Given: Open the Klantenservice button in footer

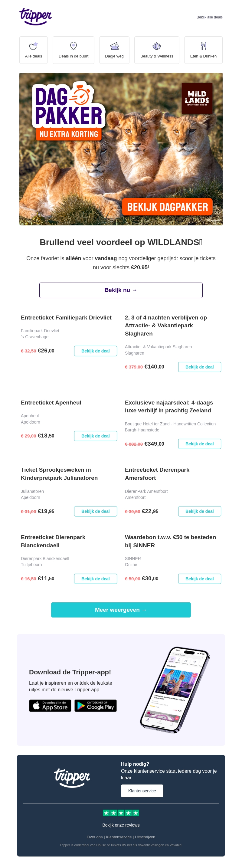Looking at the screenshot, I should 142,791.
